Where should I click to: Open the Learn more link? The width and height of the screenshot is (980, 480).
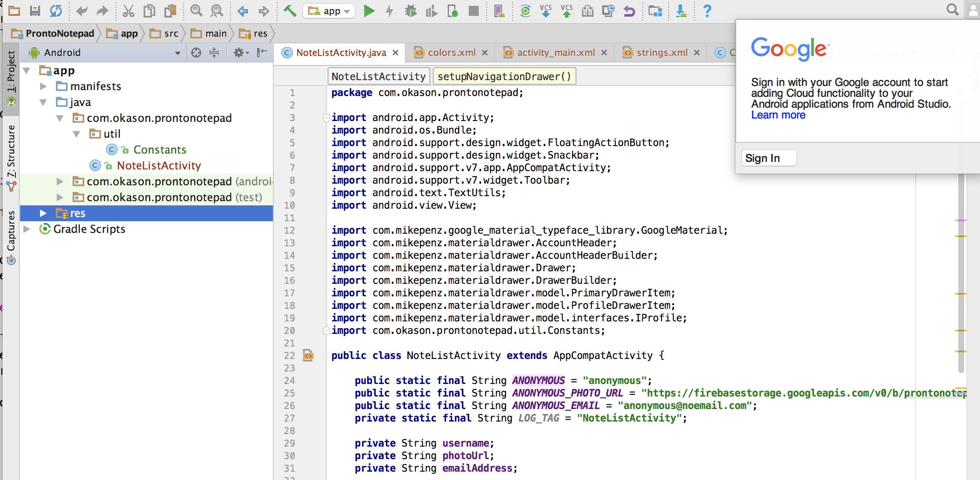tap(778, 115)
